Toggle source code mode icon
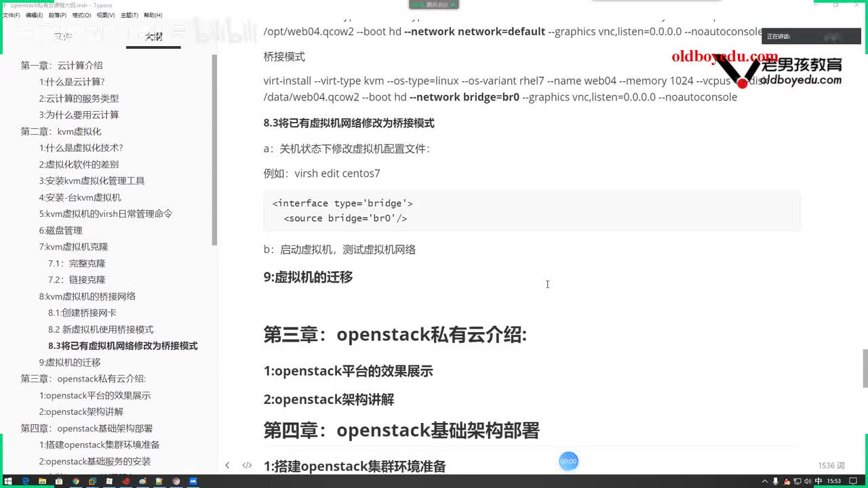 coord(247,465)
